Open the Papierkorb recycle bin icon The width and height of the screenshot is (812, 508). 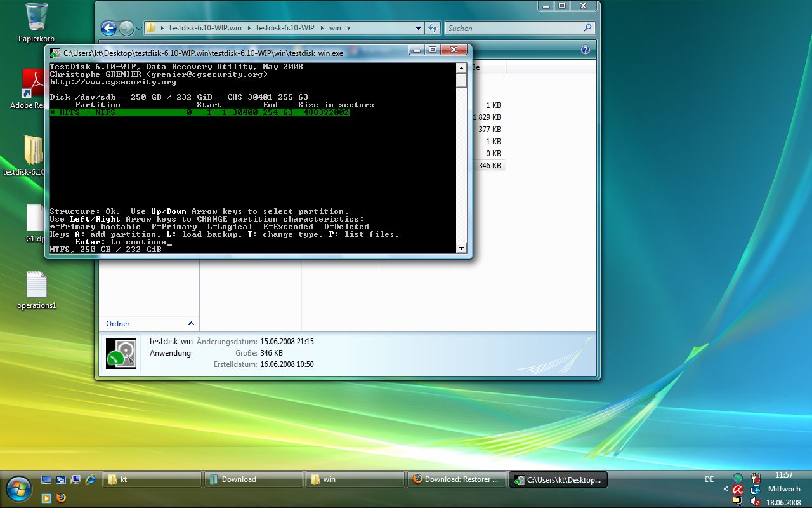tap(36, 22)
